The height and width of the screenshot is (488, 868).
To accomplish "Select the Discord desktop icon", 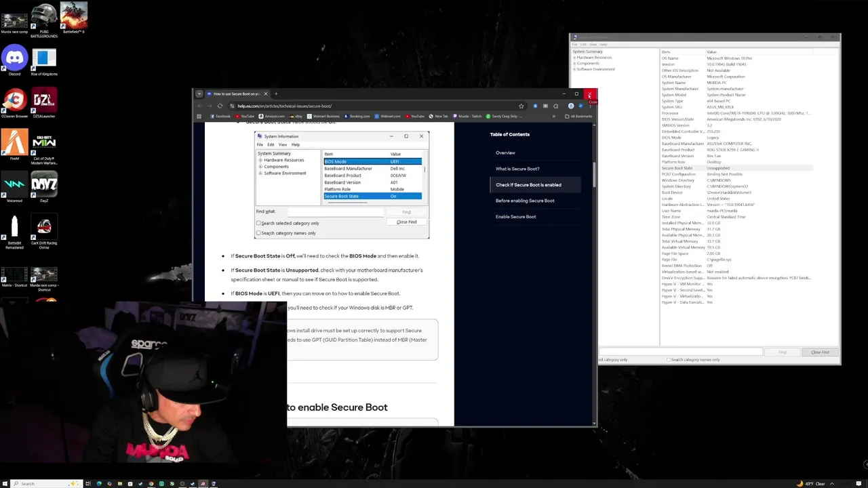I will (x=14, y=60).
